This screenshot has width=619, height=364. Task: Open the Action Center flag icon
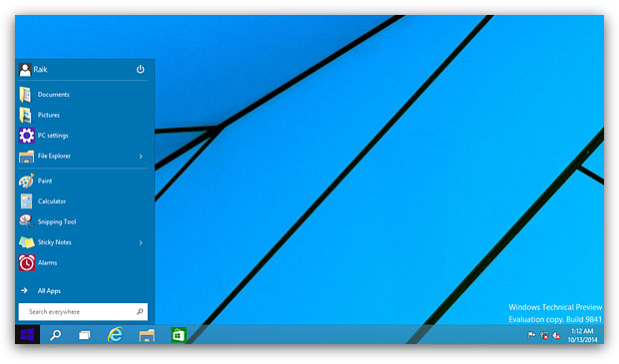(531, 336)
